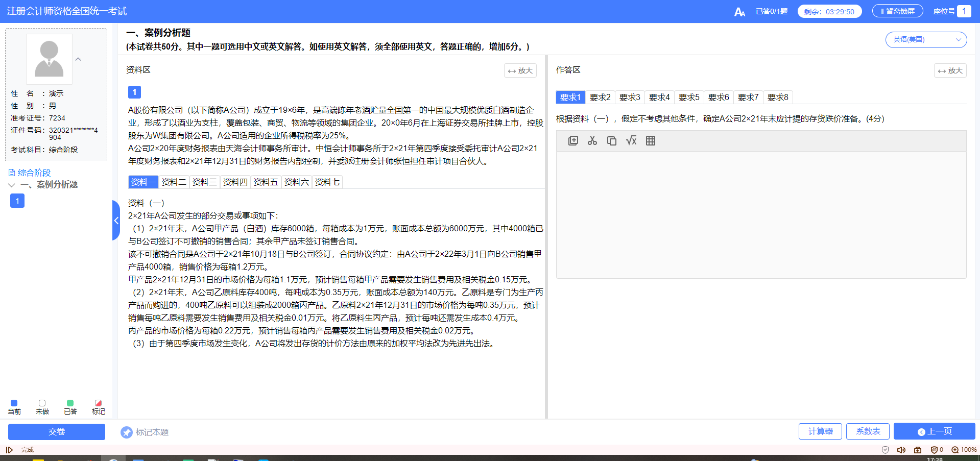The height and width of the screenshot is (461, 980).
Task: Select the cut (scissors) icon in answer toolbar
Action: click(592, 140)
